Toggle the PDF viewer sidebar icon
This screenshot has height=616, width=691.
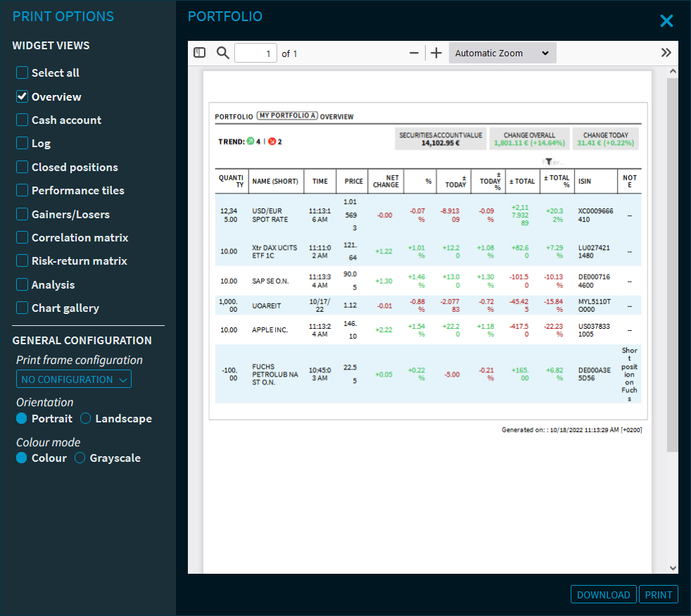pos(199,53)
